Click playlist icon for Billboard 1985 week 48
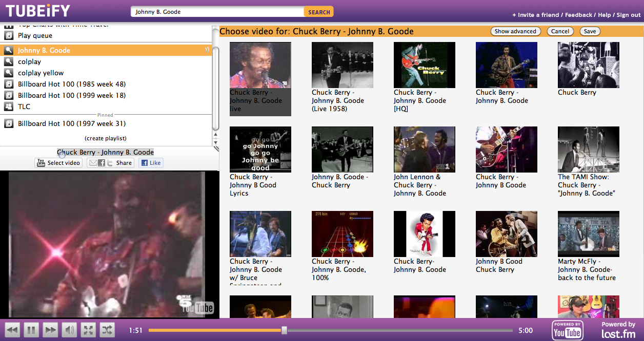644x341 pixels. 9,84
